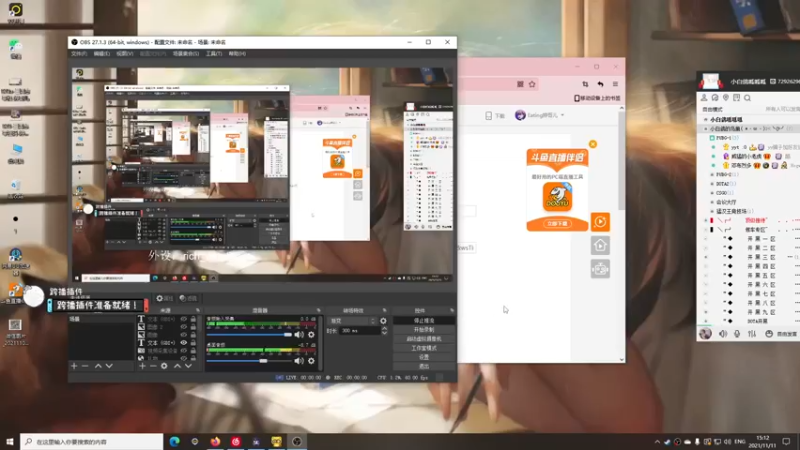The image size is (800, 450).
Task: Open 帮助(H) menu in OBS
Action: [x=237, y=54]
